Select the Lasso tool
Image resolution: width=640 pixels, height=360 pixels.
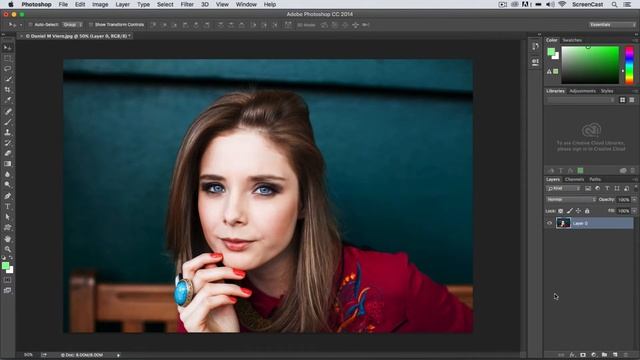(x=7, y=69)
